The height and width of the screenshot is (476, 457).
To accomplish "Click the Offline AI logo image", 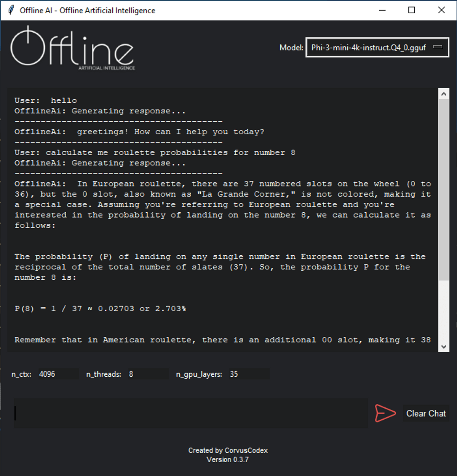I will click(x=73, y=48).
